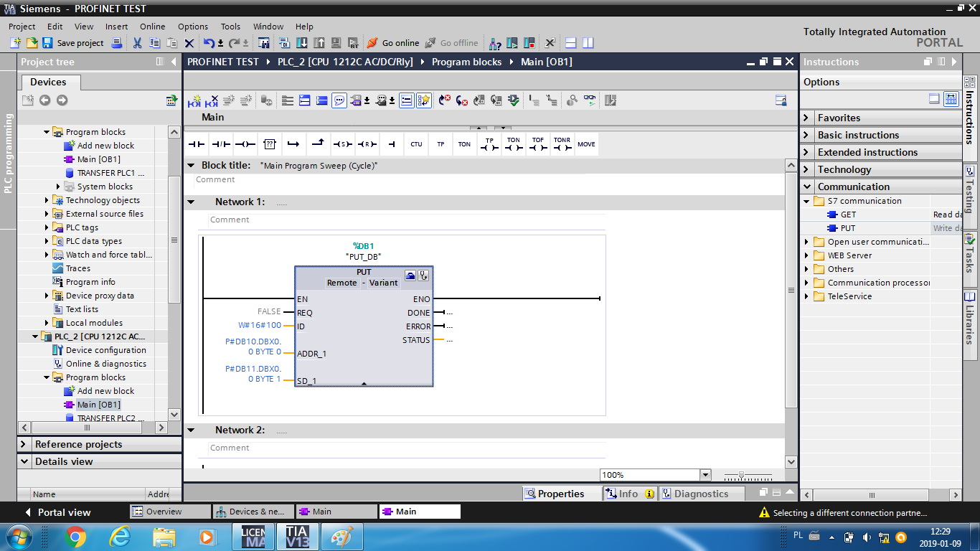Screen dimensions: 980x551
Task: Expand the Basic instructions group
Action: pyautogui.click(x=806, y=135)
